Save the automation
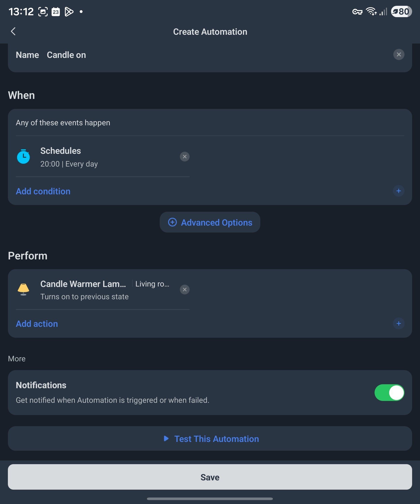This screenshot has height=504, width=420. coord(210,477)
